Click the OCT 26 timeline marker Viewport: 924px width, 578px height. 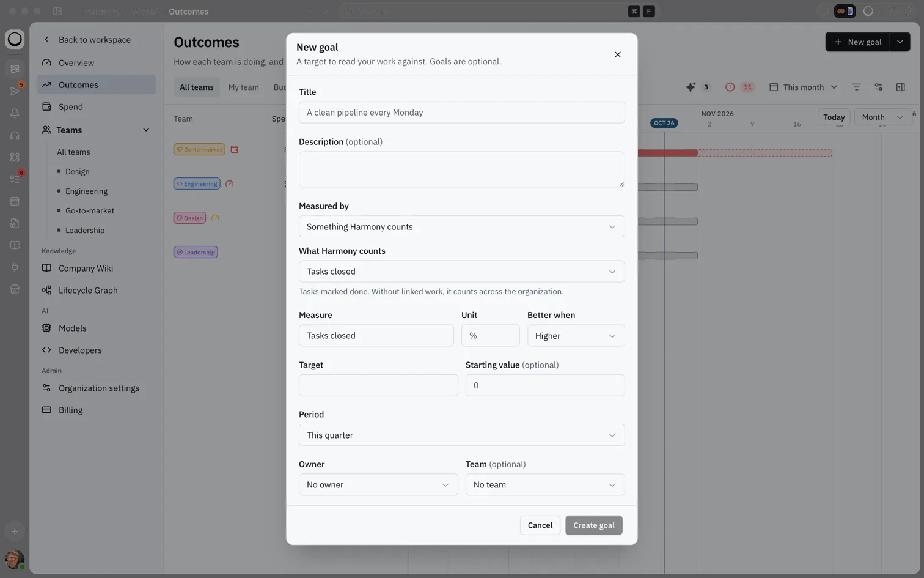[x=664, y=123]
